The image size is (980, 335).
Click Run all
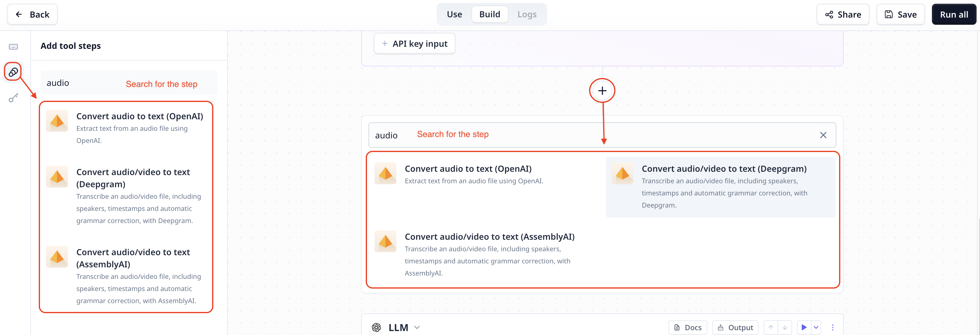coord(954,15)
